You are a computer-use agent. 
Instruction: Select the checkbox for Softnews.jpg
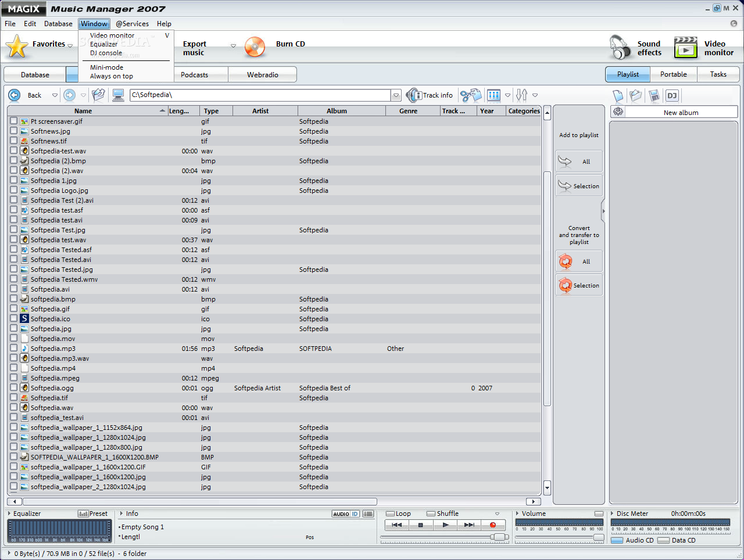pyautogui.click(x=13, y=131)
